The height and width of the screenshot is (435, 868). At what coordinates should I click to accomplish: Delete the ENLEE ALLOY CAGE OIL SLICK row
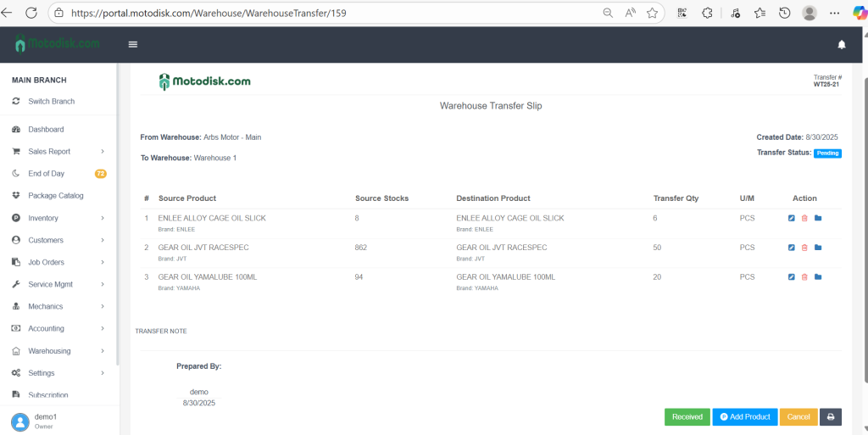point(804,219)
